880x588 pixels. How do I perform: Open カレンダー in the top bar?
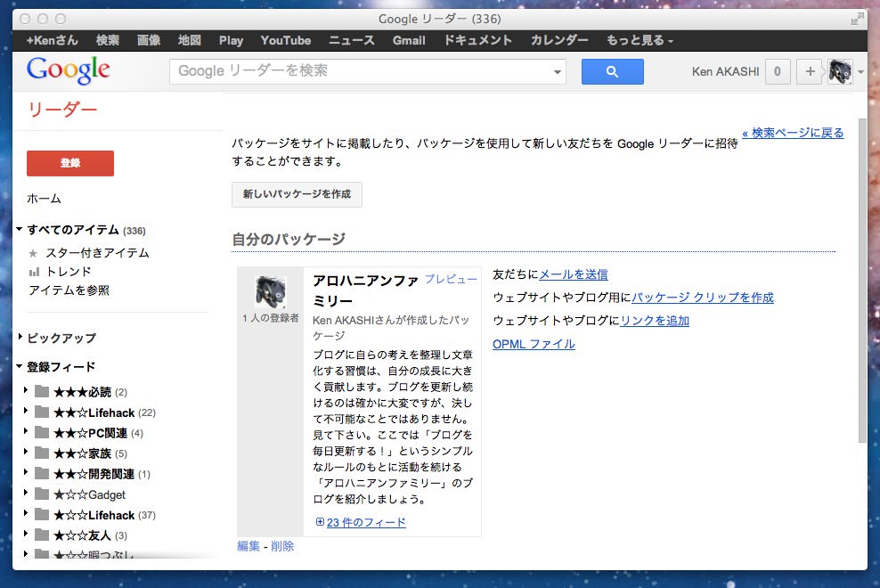(559, 40)
